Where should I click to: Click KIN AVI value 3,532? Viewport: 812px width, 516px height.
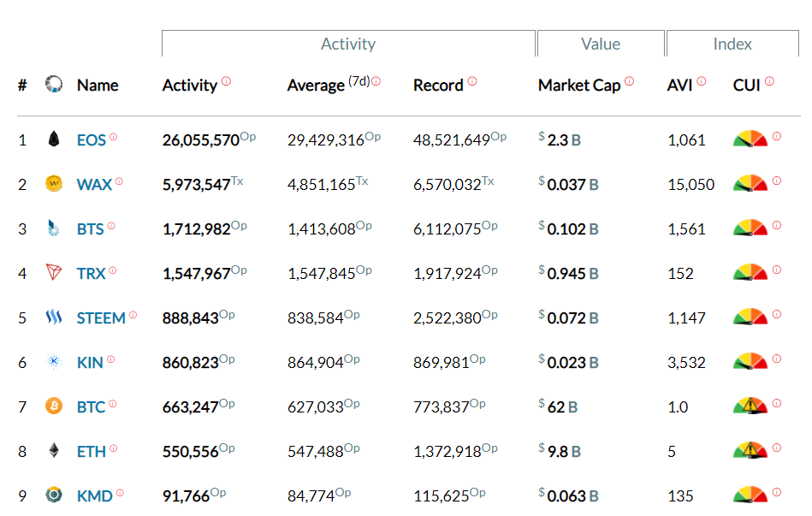pyautogui.click(x=686, y=363)
